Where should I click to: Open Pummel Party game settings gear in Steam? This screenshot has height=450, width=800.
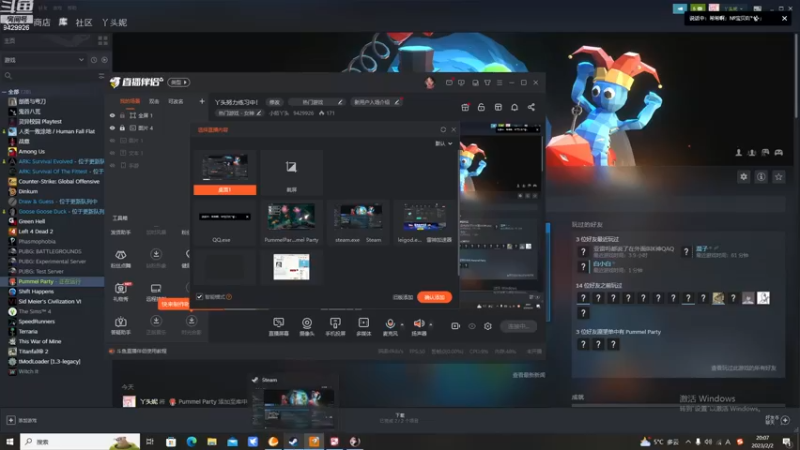[x=743, y=177]
